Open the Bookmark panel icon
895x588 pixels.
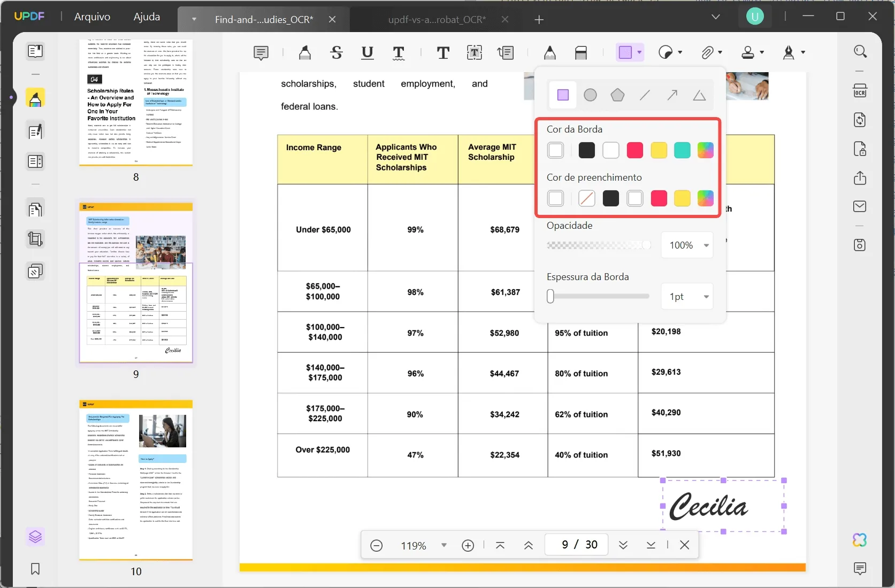[x=35, y=569]
